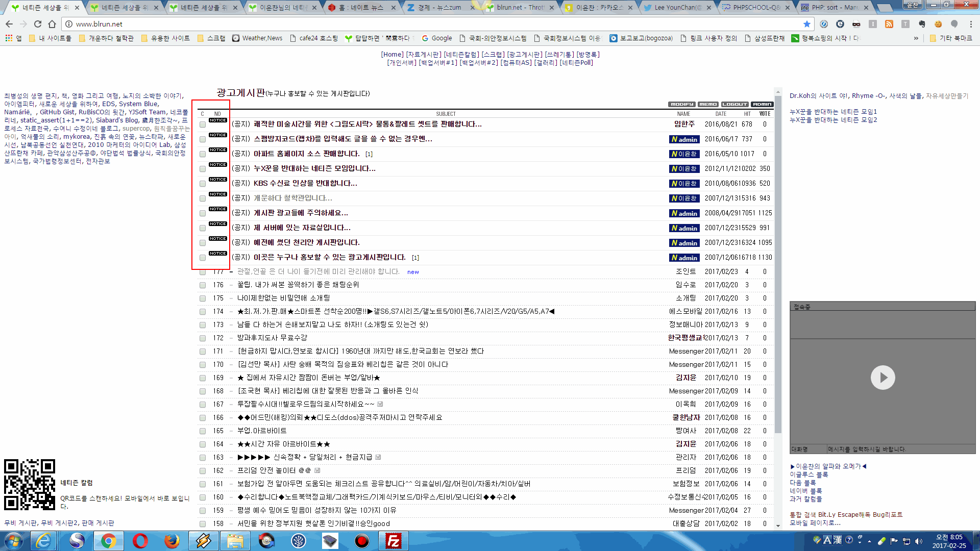Open the 기타 북마크 bookmarks folder
The height and width of the screenshot is (551, 980).
point(951,38)
